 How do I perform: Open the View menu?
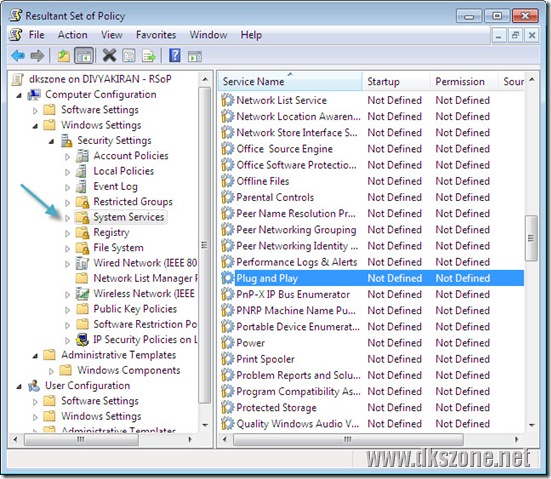pyautogui.click(x=112, y=35)
